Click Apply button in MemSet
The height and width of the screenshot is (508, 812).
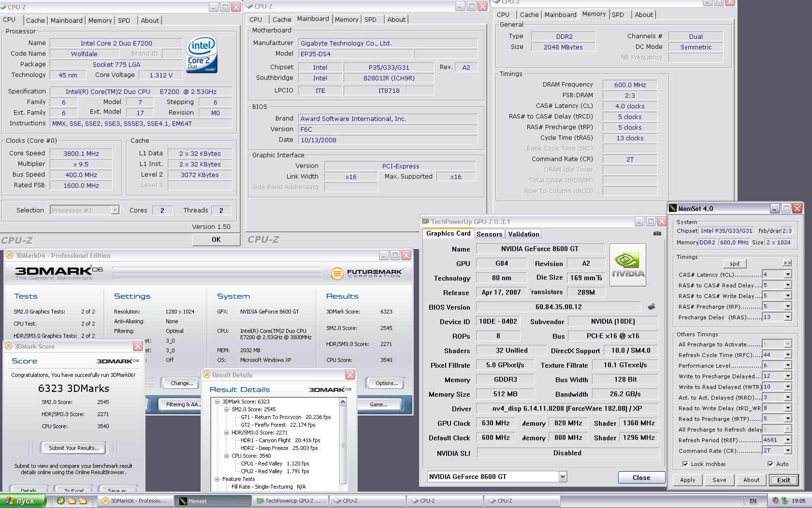687,480
